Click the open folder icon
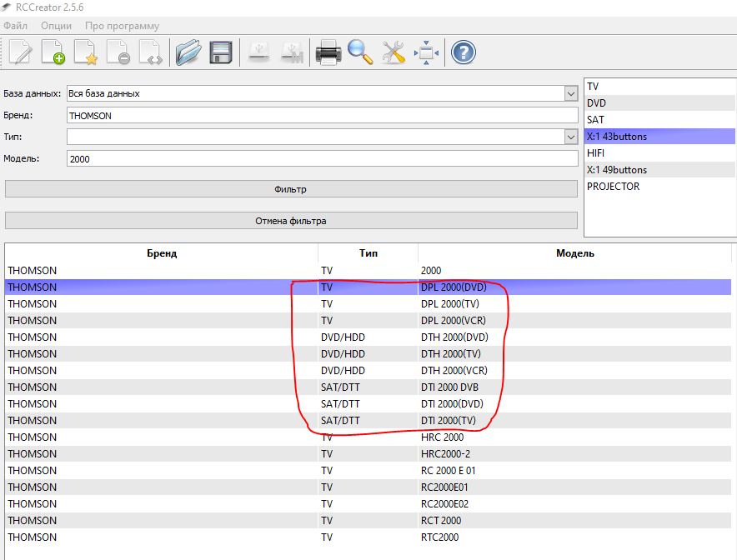The height and width of the screenshot is (560, 737). click(x=188, y=52)
